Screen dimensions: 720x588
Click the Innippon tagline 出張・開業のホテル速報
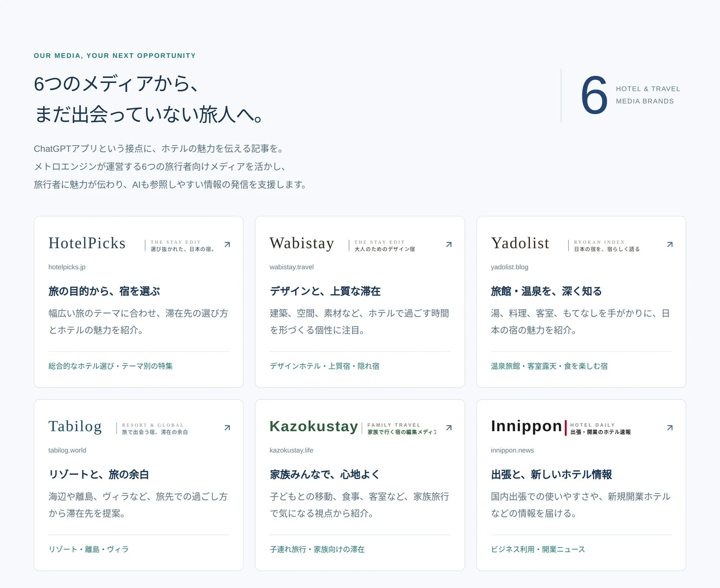click(601, 432)
